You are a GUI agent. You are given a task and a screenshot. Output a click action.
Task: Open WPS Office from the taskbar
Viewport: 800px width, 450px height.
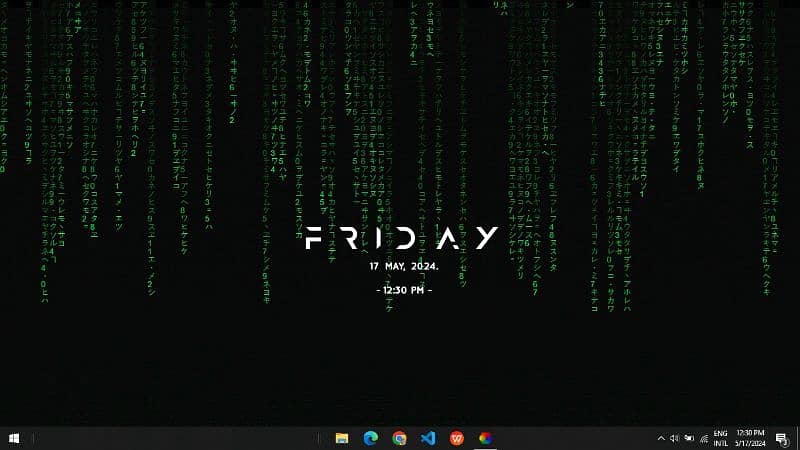[x=457, y=438]
